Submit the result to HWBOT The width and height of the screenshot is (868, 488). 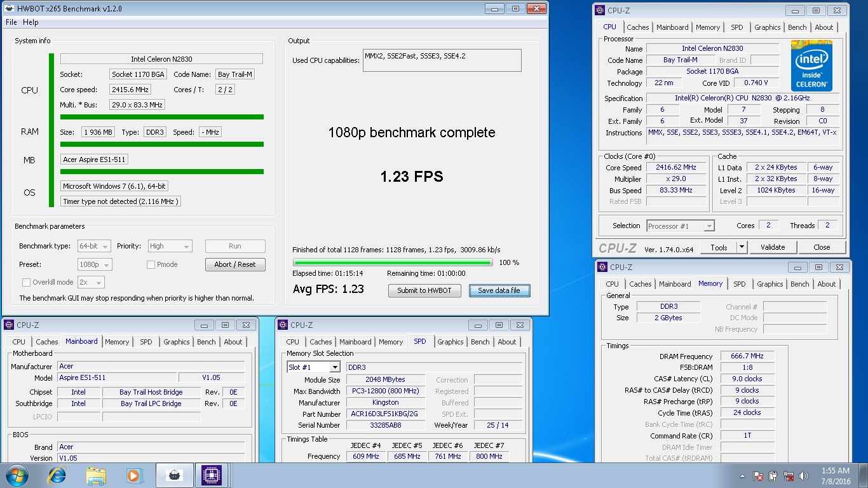pyautogui.click(x=424, y=290)
